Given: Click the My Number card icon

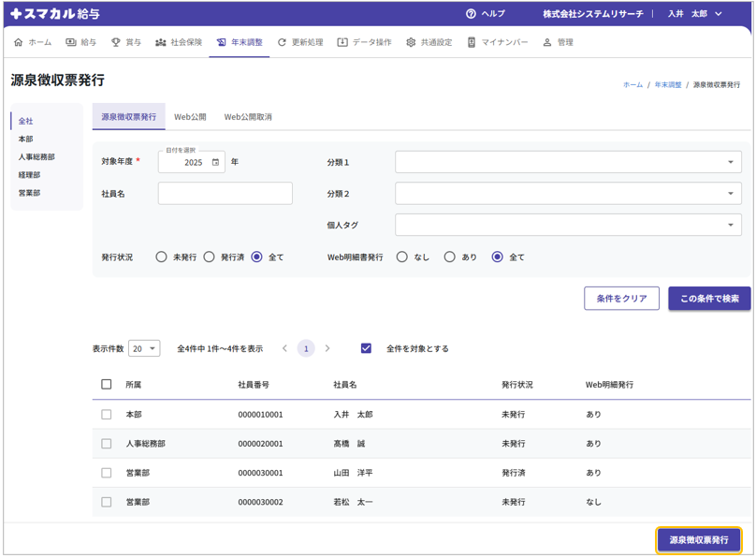Looking at the screenshot, I should (472, 42).
